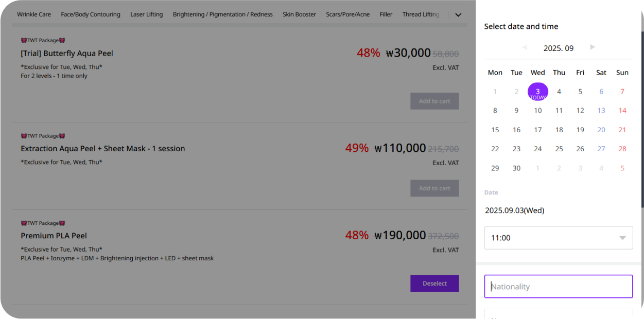Choose September 25 as the date
Viewport: 644px width, 319px height.
click(x=559, y=149)
